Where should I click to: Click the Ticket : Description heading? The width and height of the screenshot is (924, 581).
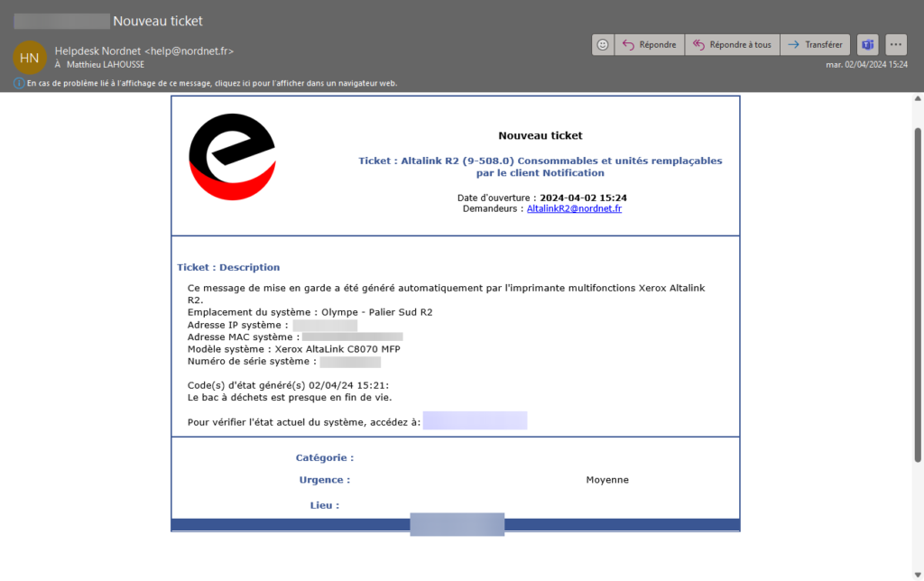(x=228, y=267)
